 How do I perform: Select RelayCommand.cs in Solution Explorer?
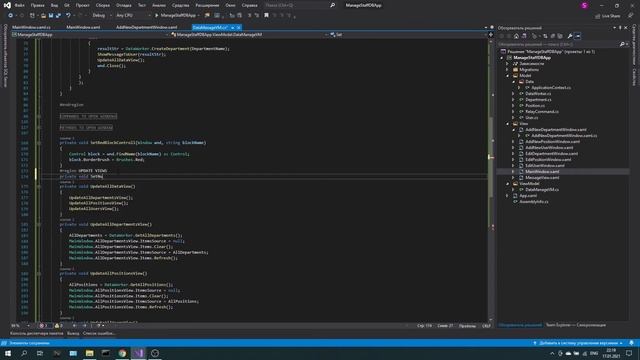coord(542,111)
